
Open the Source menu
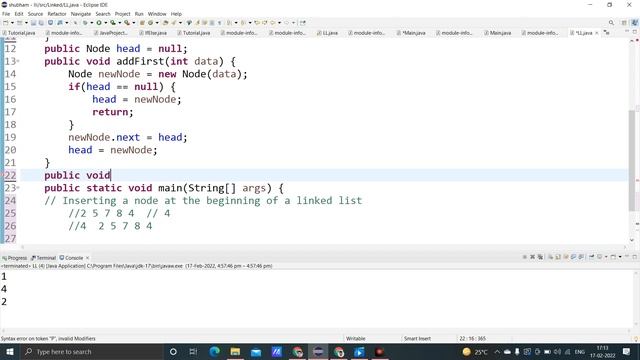click(x=35, y=14)
